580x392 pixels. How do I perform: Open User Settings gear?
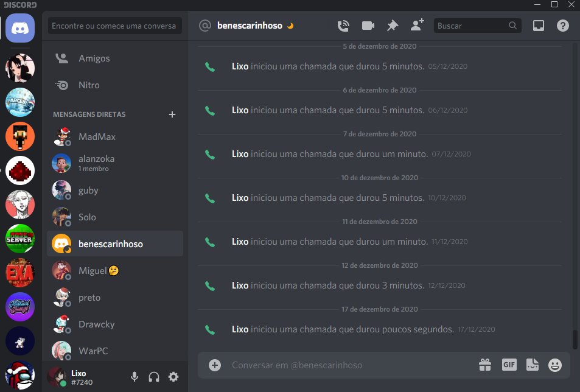173,377
